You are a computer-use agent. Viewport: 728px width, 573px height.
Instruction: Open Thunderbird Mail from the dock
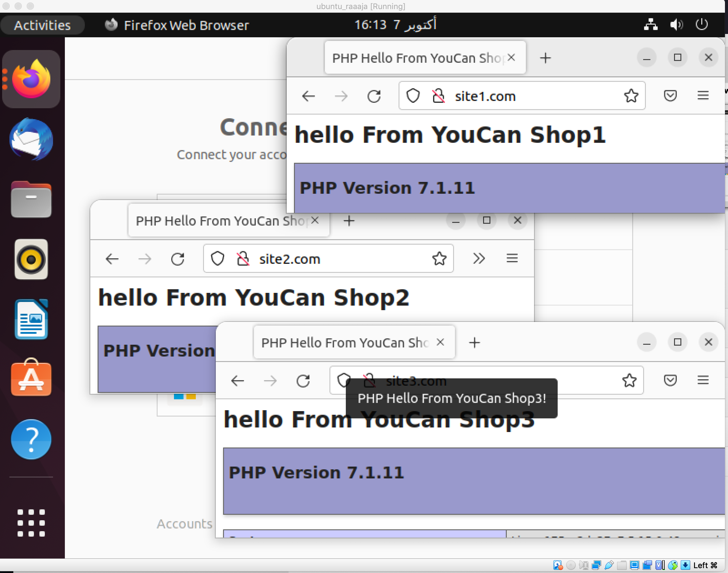[31, 139]
